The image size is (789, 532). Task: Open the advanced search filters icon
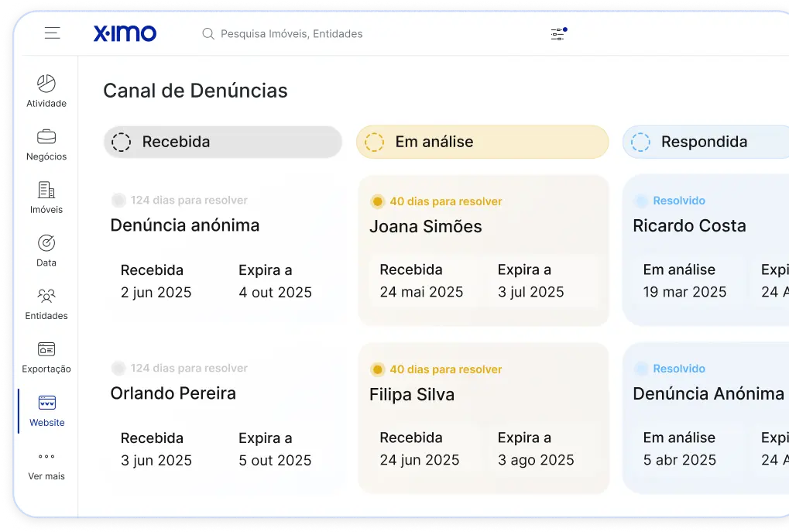point(557,34)
